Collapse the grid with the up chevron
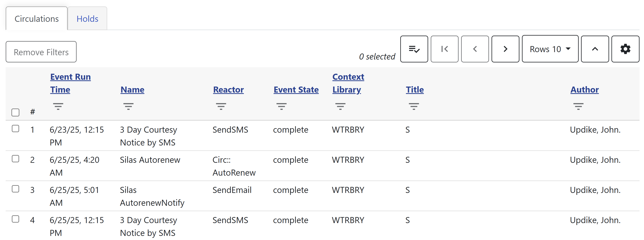 (x=595, y=49)
